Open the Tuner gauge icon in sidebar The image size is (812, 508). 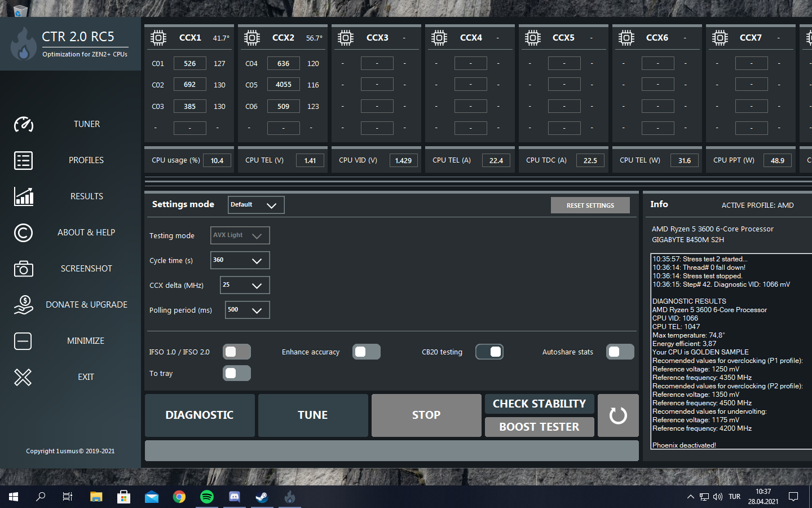click(x=24, y=124)
